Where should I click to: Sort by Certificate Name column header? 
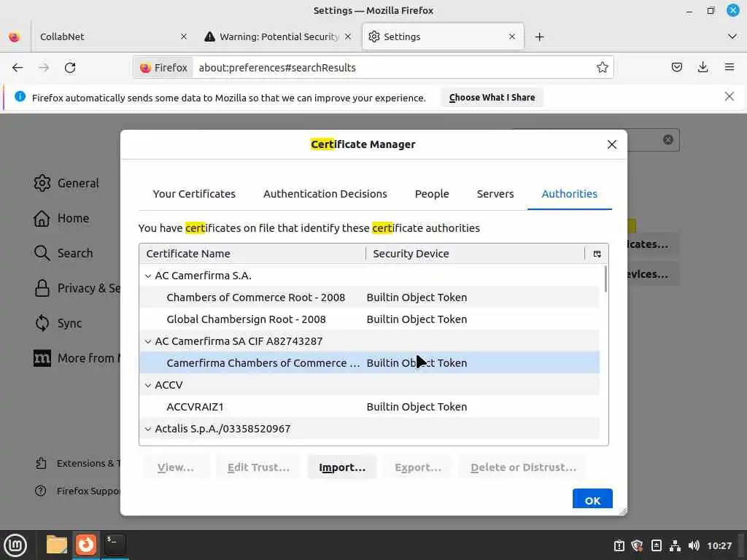tap(252, 254)
